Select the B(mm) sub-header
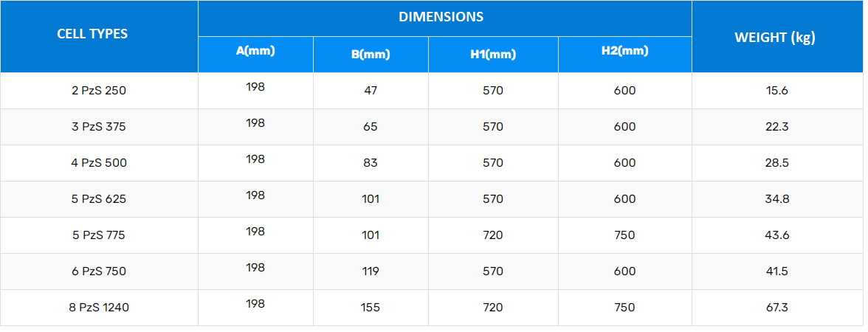The image size is (868, 332). [x=371, y=54]
